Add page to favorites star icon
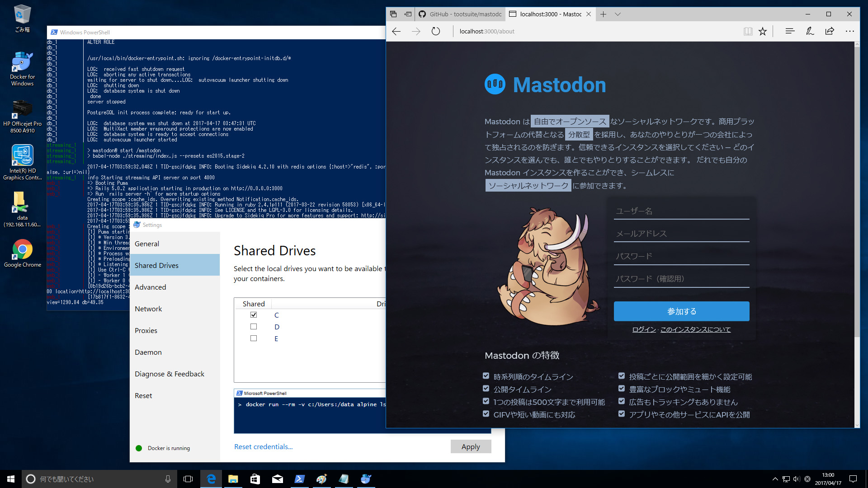 [763, 31]
